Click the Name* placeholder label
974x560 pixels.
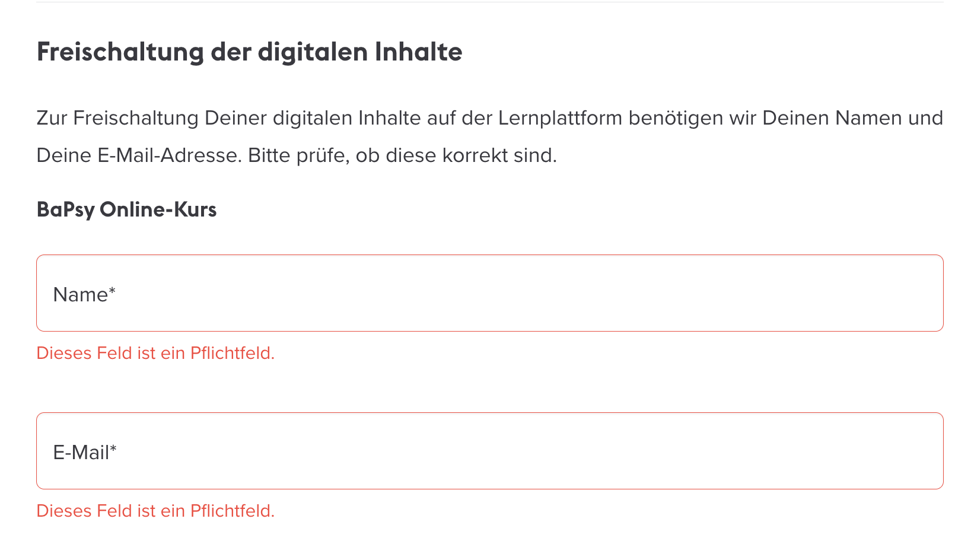(84, 294)
